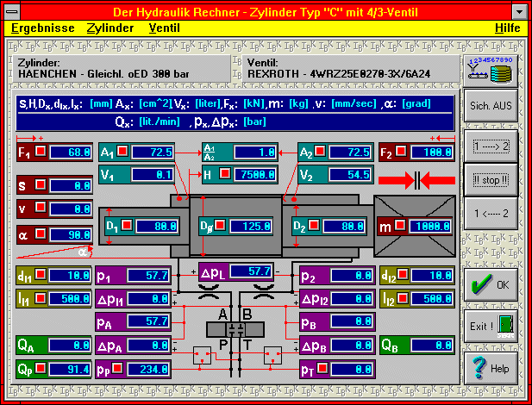Click the right throttle symbol under ΔpL

point(264,292)
